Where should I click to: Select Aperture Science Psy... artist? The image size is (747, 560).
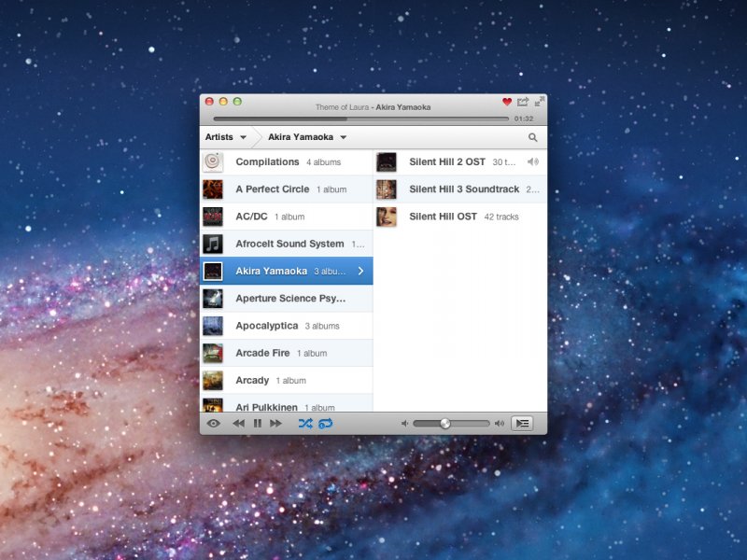[x=287, y=299]
